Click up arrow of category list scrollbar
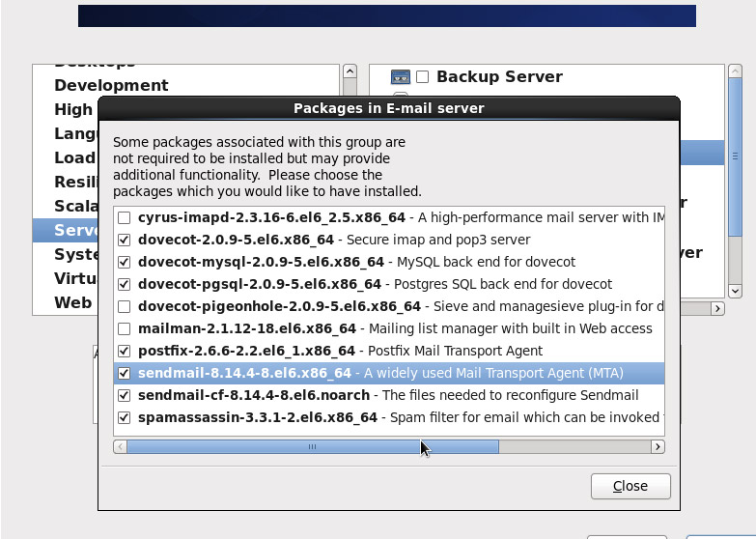The image size is (756, 539). coord(350,71)
